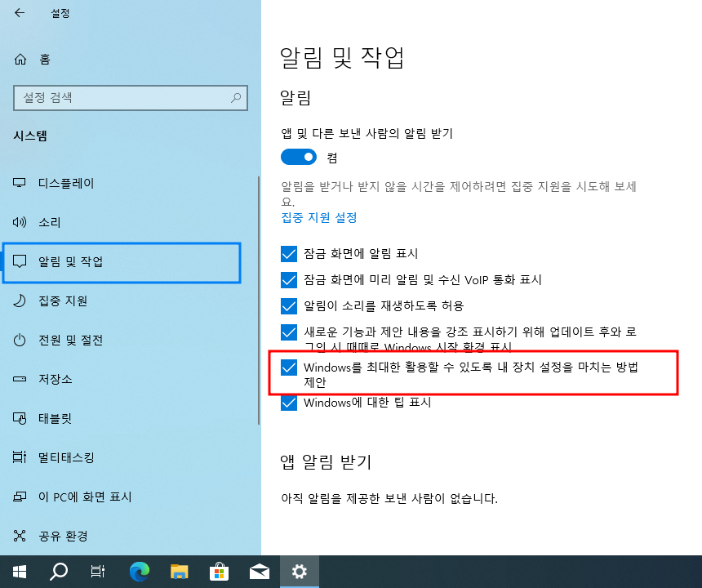Launch Microsoft Edge from taskbar
The height and width of the screenshot is (588, 702).
click(140, 572)
